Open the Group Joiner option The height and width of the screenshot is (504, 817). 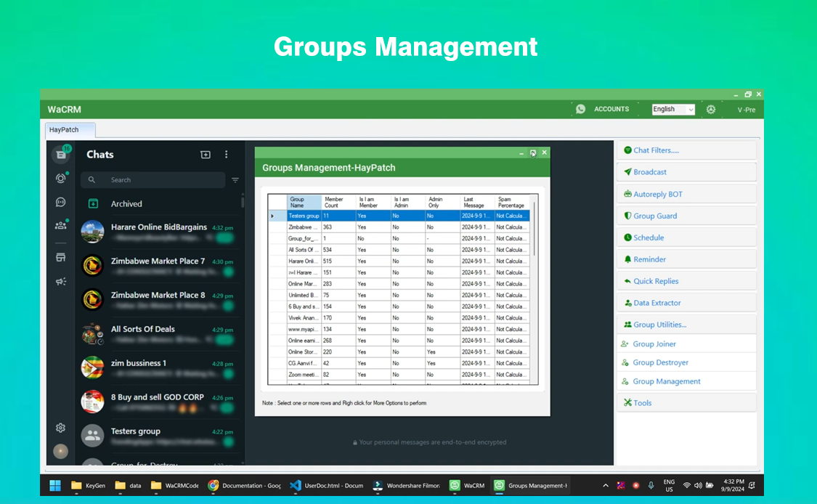(x=654, y=344)
